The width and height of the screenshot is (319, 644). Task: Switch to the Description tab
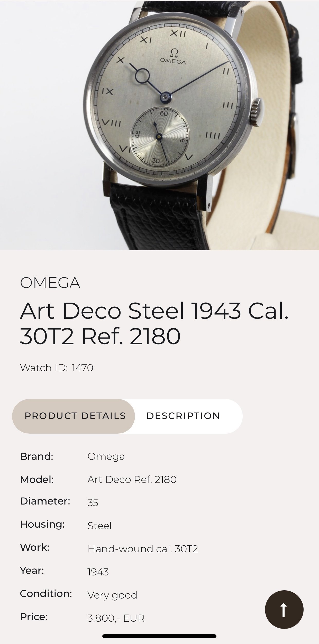[183, 416]
